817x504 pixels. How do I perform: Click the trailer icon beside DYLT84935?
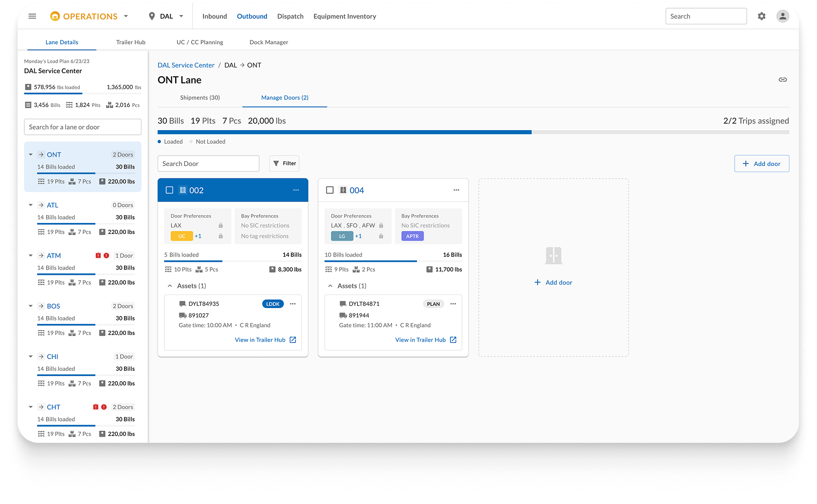point(182,304)
